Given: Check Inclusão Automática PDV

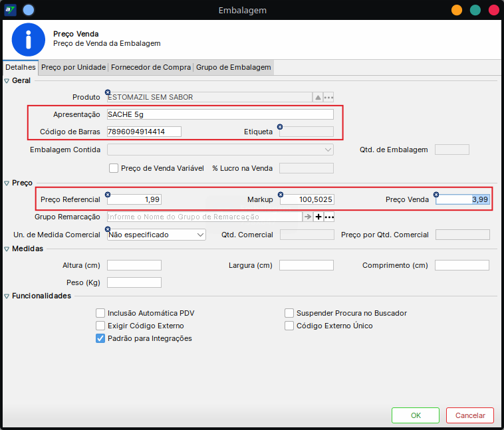Looking at the screenshot, I should tap(100, 313).
